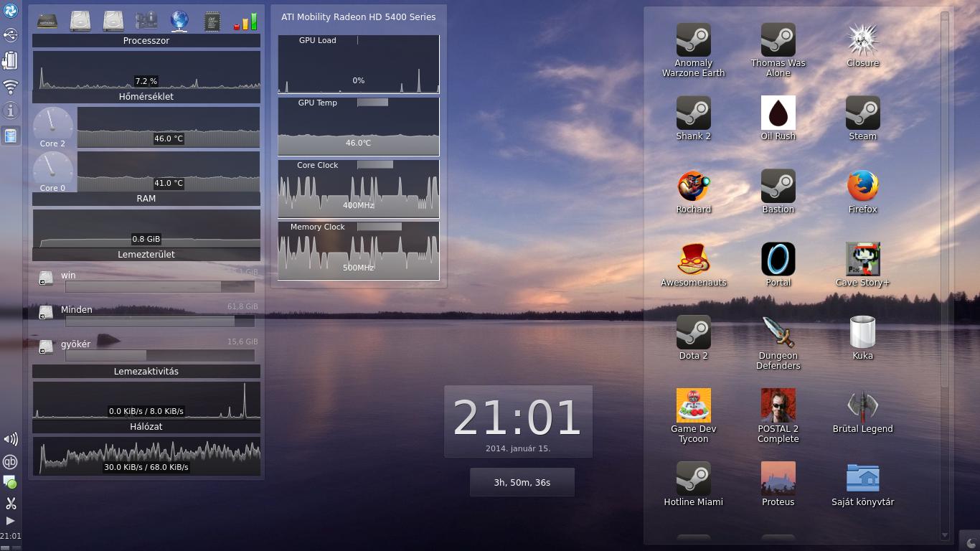
Task: Launch Portal
Action: (778, 265)
